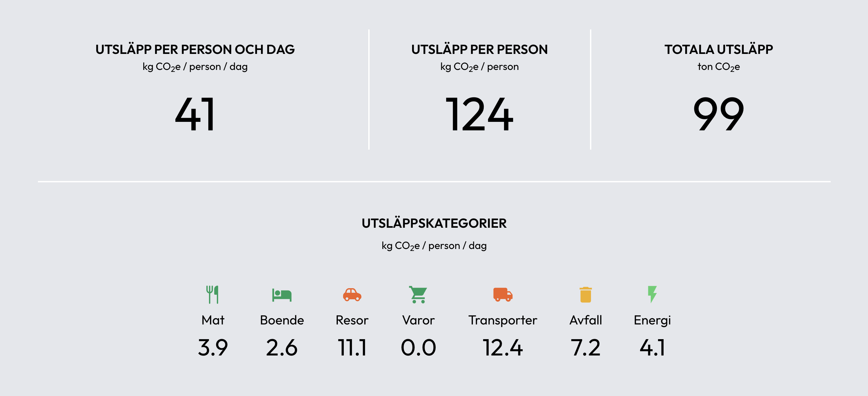Screen dimensions: 868x396
Task: Select the red car Resor icon
Action: click(352, 295)
